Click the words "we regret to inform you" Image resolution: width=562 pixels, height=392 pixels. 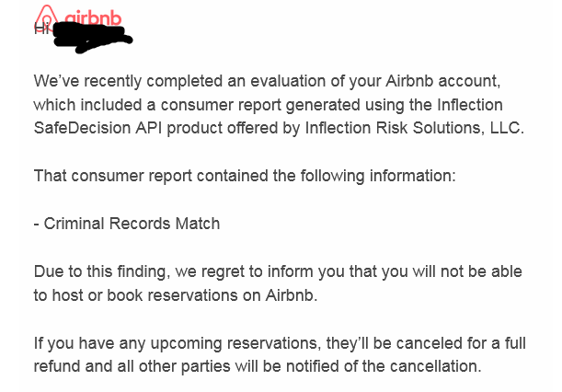pyautogui.click(x=261, y=271)
